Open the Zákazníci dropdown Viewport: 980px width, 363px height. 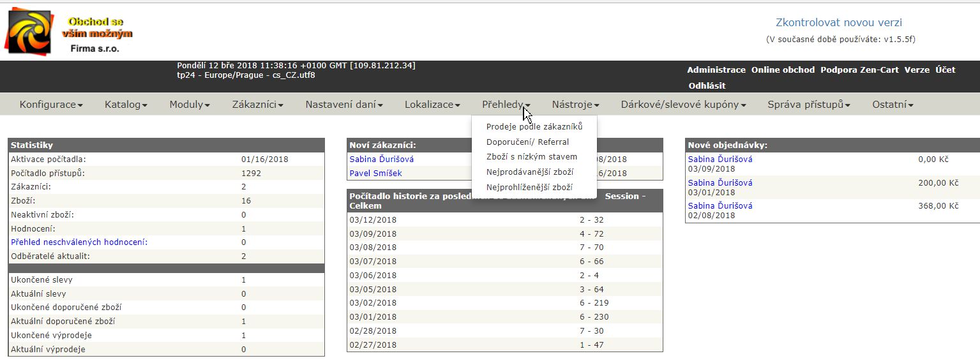pos(257,105)
